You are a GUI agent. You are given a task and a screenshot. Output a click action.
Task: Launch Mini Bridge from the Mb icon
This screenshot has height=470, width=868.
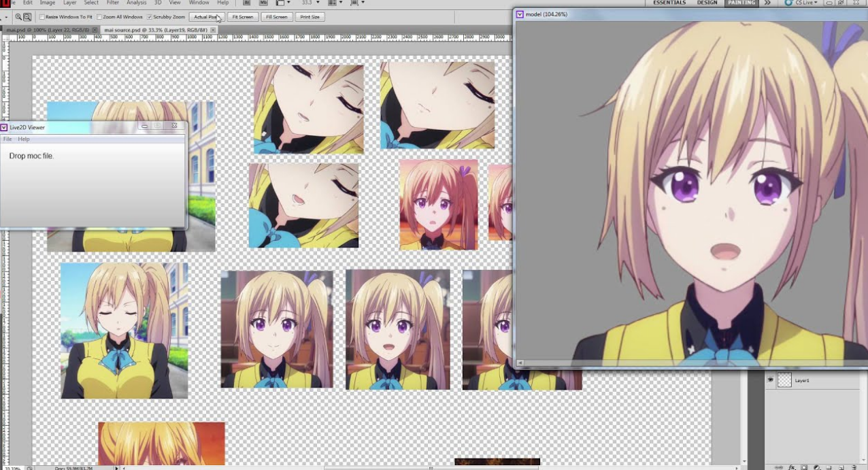(x=263, y=3)
